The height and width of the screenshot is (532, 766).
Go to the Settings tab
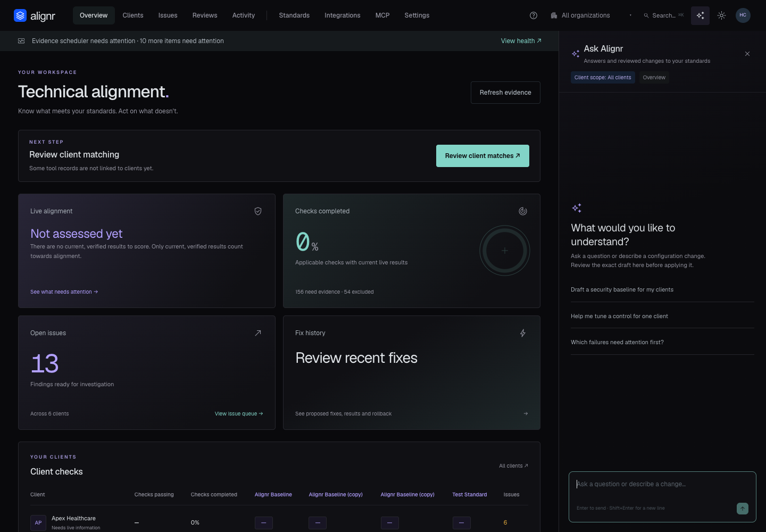(417, 15)
